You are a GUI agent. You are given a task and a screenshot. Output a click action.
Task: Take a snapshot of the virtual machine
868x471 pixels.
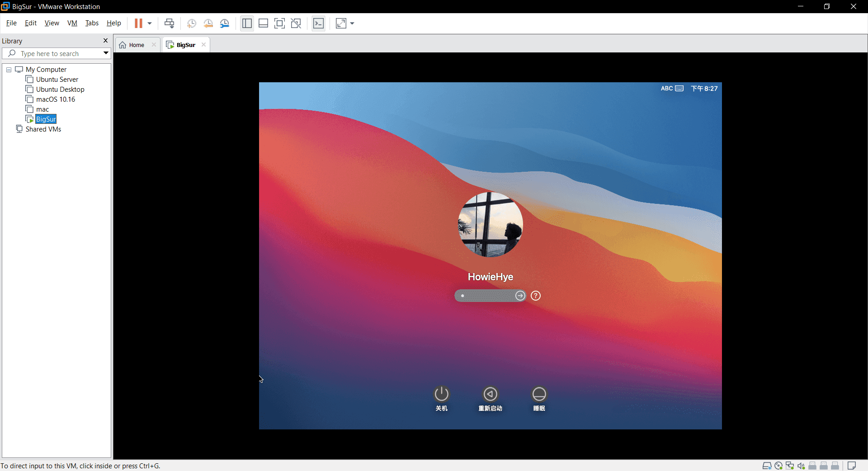tap(192, 24)
